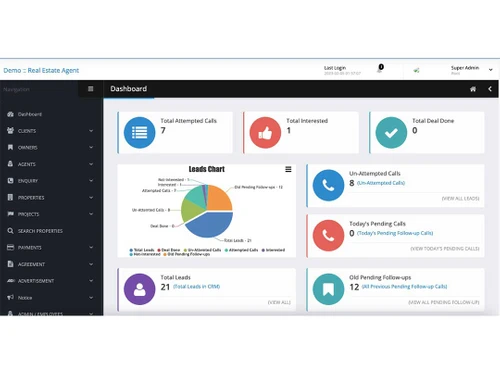Expand the Notice menu chevron
This screenshot has width=500, height=375.
[91, 297]
